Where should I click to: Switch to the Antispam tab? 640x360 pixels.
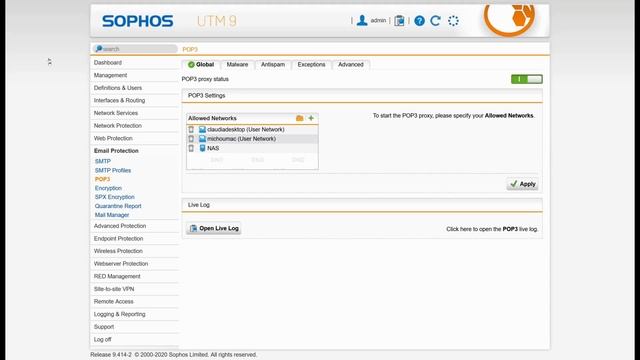pyautogui.click(x=273, y=64)
